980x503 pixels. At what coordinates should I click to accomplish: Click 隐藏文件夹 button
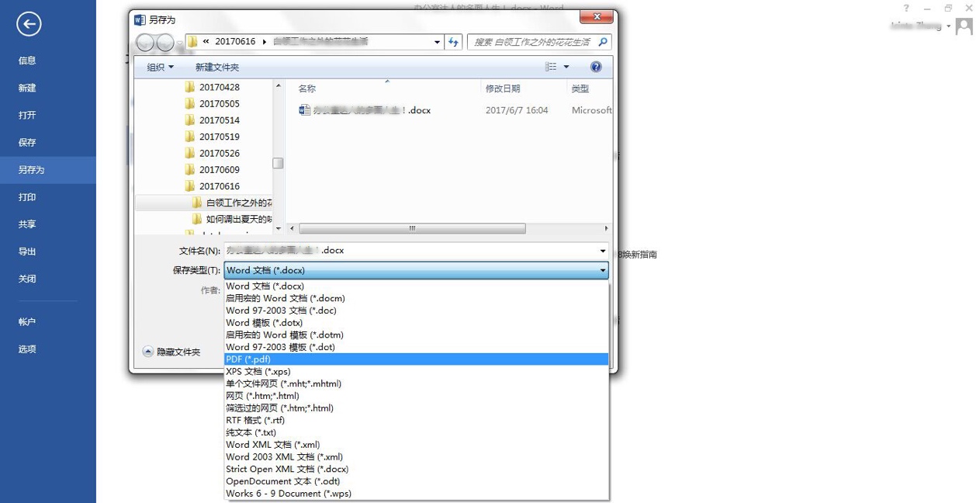click(x=171, y=352)
